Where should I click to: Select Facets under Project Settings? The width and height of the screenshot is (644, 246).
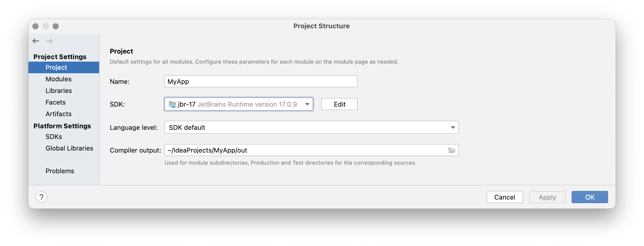[x=56, y=102]
